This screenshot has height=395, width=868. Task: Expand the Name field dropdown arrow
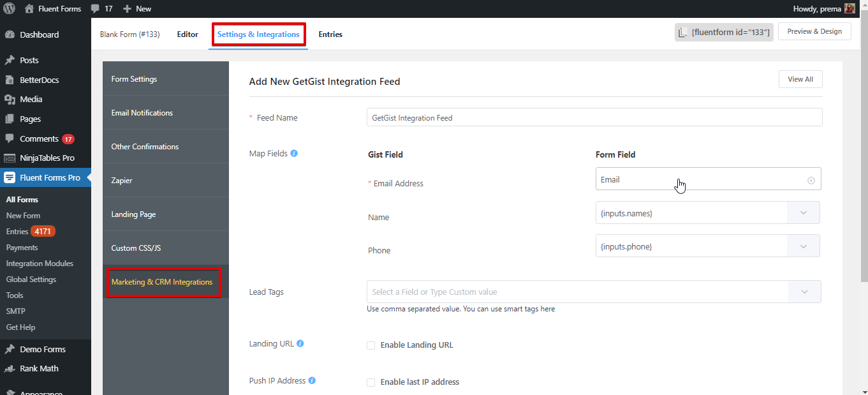pyautogui.click(x=803, y=212)
